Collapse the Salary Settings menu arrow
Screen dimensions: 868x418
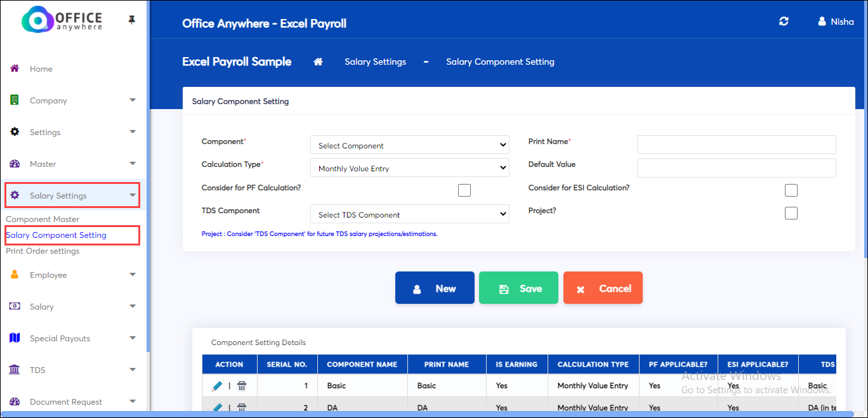tap(133, 195)
